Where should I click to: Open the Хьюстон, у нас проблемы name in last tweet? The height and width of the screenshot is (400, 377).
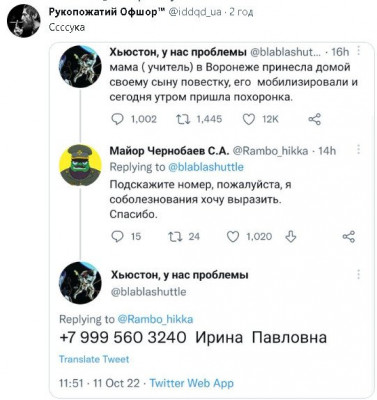[179, 276]
